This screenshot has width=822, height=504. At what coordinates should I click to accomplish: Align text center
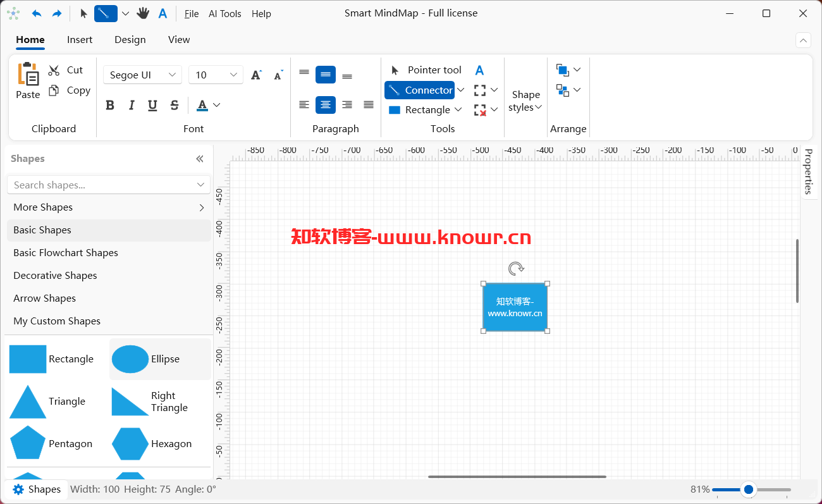pos(326,105)
